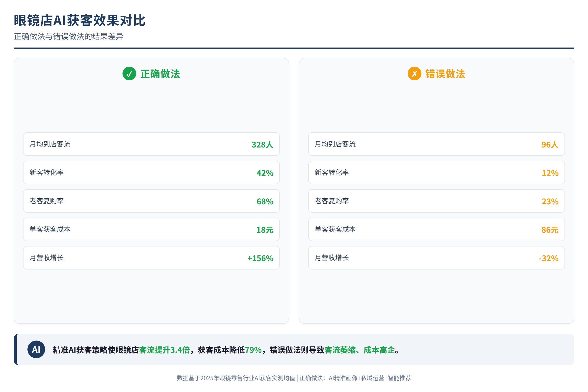Click the -32% revenue growth value
This screenshot has width=588, height=392.
(549, 258)
